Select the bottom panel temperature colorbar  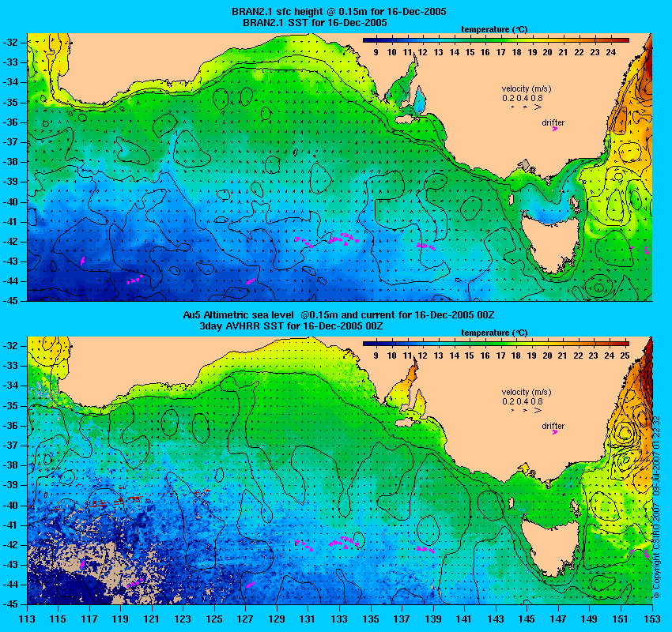pyautogui.click(x=496, y=344)
